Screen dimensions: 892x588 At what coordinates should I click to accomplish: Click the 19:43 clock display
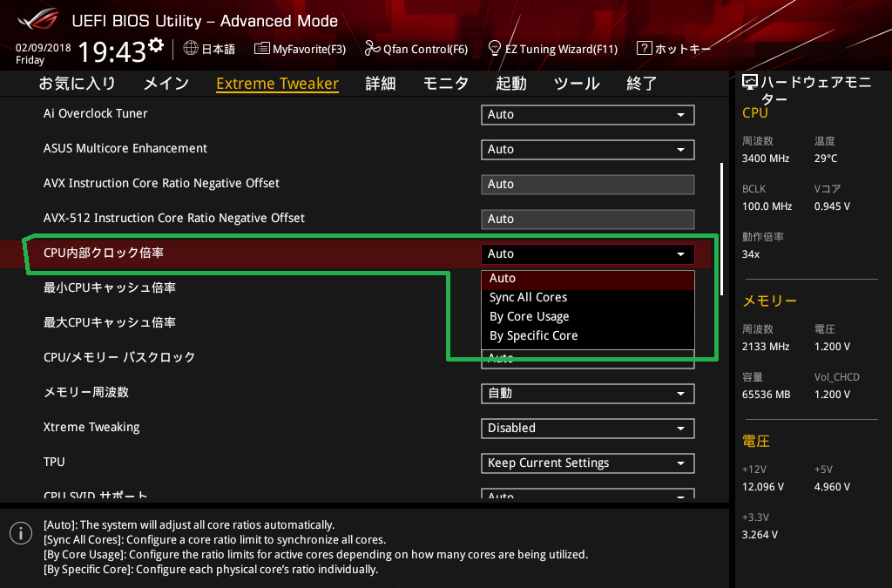tap(112, 51)
